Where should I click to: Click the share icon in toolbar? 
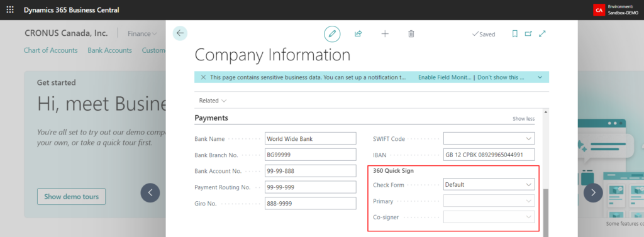point(358,34)
